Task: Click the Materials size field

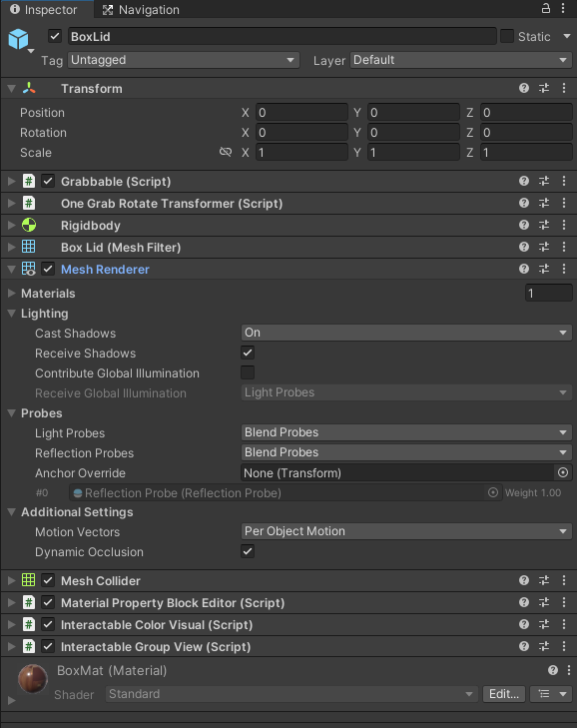Action: click(x=549, y=293)
